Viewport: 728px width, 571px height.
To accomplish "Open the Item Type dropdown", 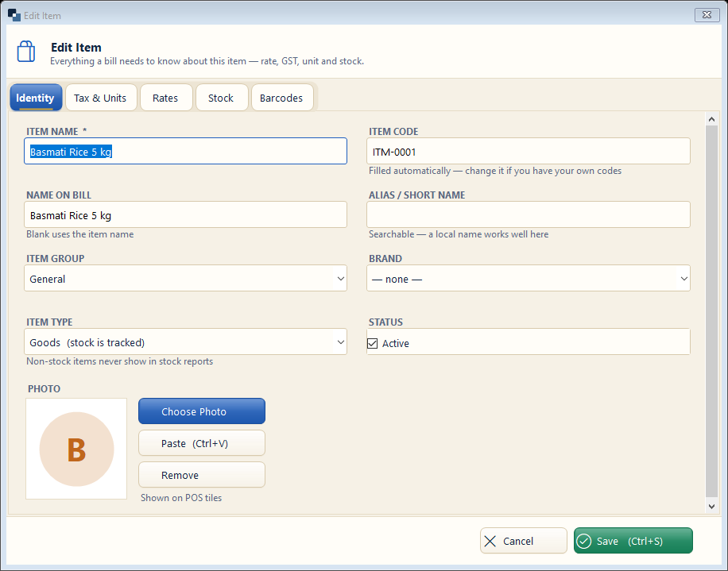I will 186,341.
